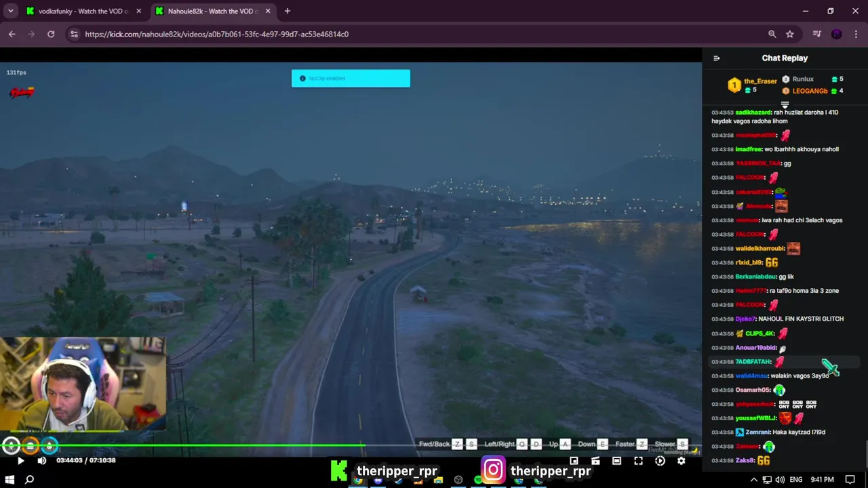Click username youssefWBLJ in chat
Image resolution: width=868 pixels, height=488 pixels.
(x=755, y=418)
